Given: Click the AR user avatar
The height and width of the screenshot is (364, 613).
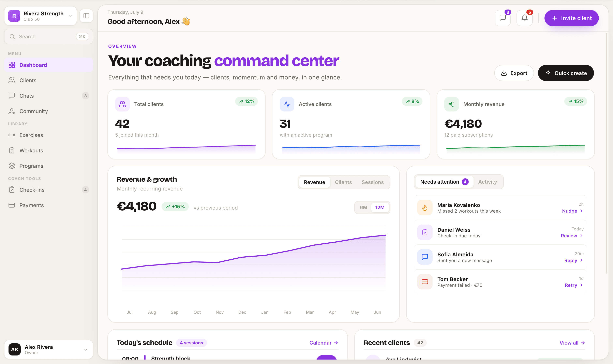Looking at the screenshot, I should pyautogui.click(x=14, y=350).
